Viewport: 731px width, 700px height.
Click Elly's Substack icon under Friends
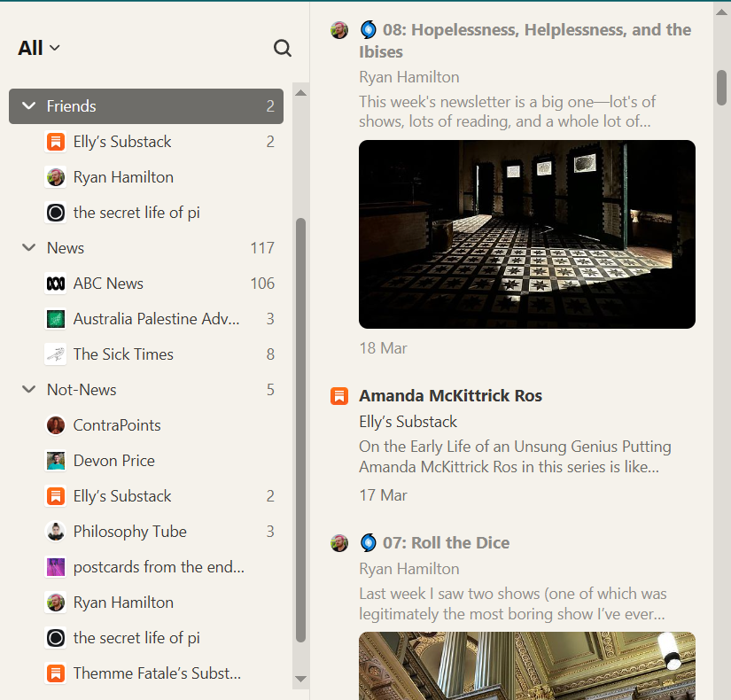coord(56,142)
